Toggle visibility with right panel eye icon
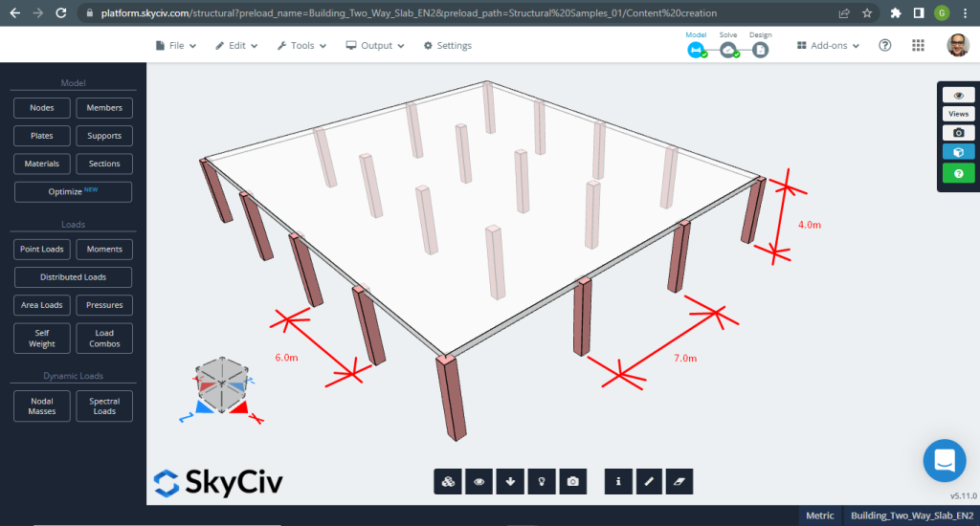The height and width of the screenshot is (526, 980). (x=958, y=95)
